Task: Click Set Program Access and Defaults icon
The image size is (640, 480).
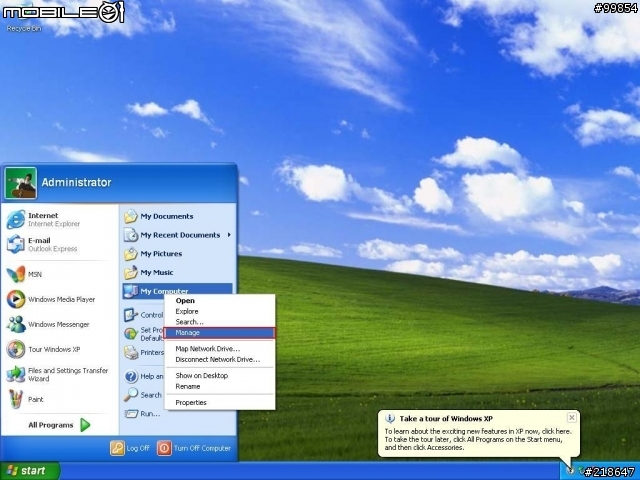Action: [131, 333]
